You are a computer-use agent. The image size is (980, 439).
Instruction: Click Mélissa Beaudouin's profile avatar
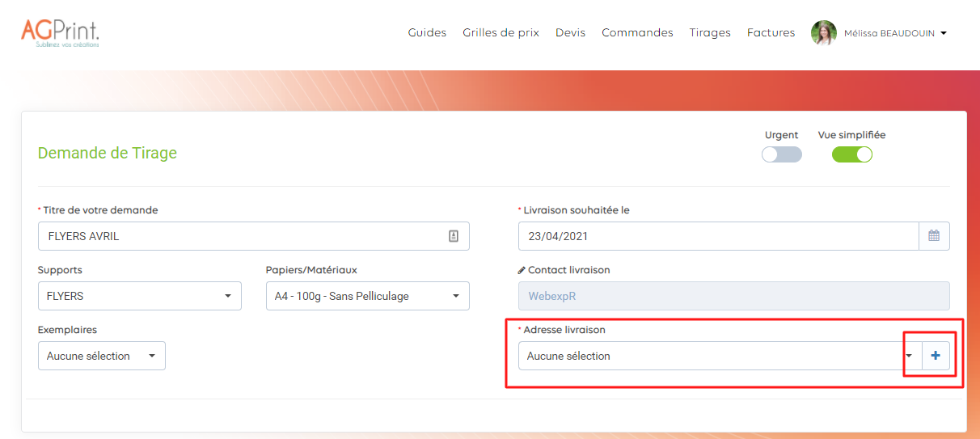[x=824, y=33]
